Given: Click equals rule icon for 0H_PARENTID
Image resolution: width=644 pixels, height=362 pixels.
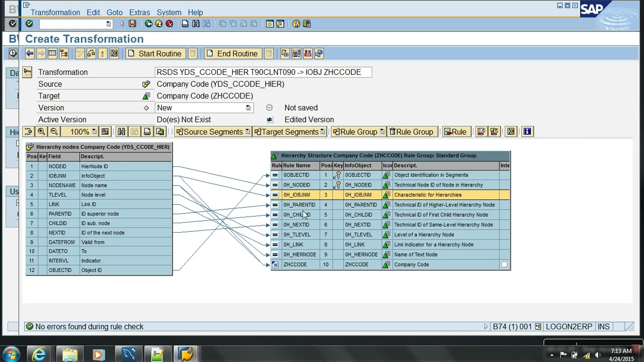Looking at the screenshot, I should (275, 205).
